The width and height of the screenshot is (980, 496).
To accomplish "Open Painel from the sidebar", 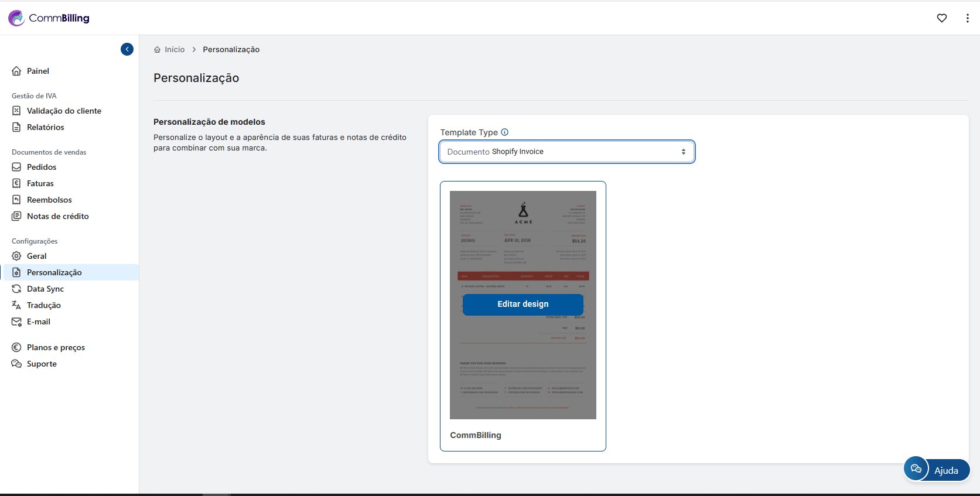I will (38, 71).
